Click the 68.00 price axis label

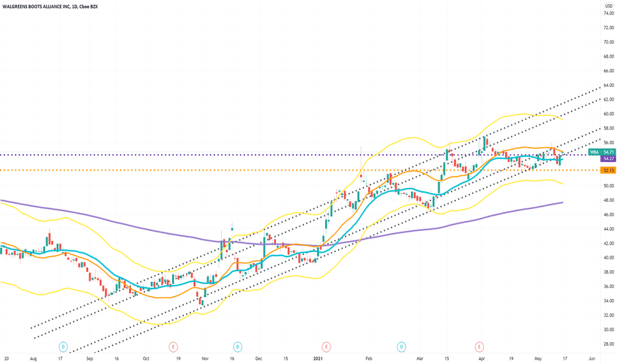tap(609, 56)
